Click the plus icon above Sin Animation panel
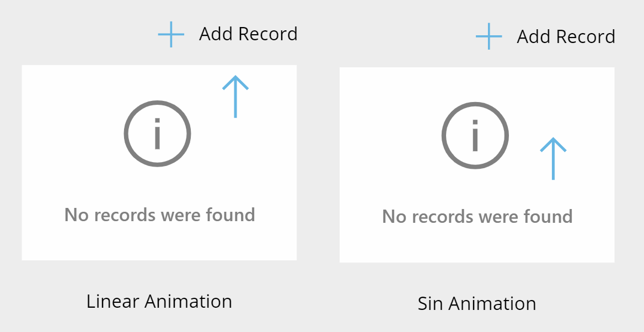The image size is (644, 332). pyautogui.click(x=489, y=36)
